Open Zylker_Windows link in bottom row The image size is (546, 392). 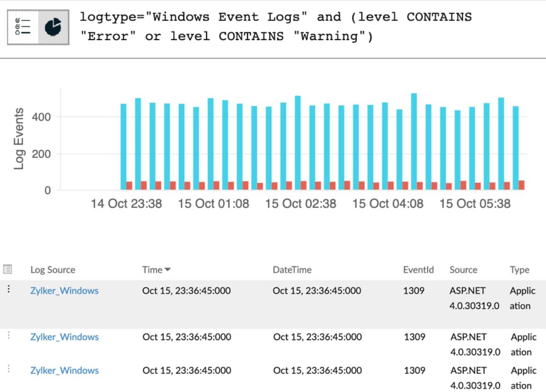tap(64, 370)
